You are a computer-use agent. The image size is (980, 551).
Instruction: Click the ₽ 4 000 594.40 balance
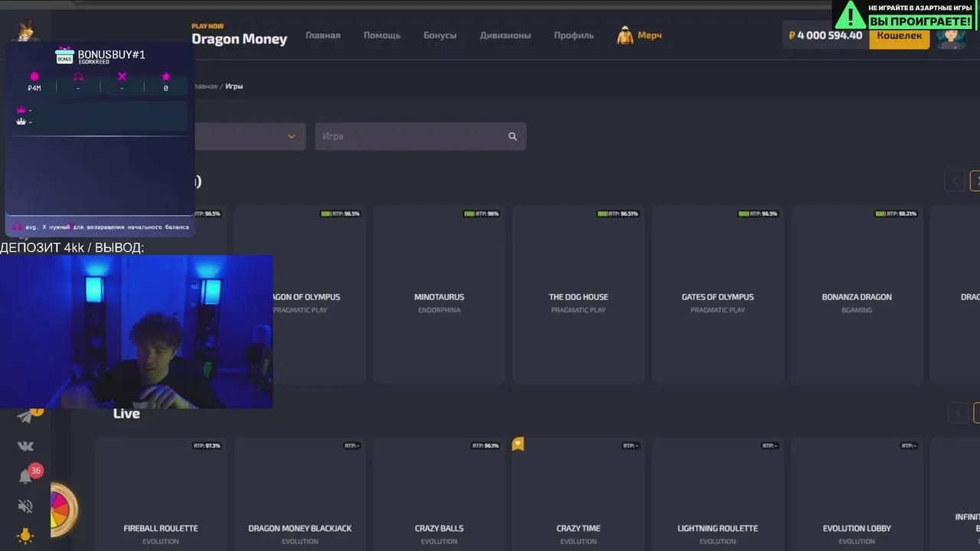point(825,35)
